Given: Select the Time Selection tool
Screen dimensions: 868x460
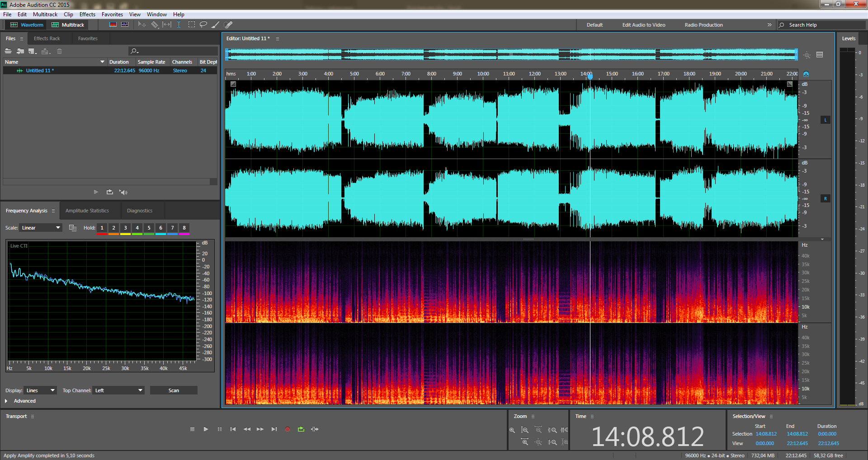Looking at the screenshot, I should [x=179, y=25].
